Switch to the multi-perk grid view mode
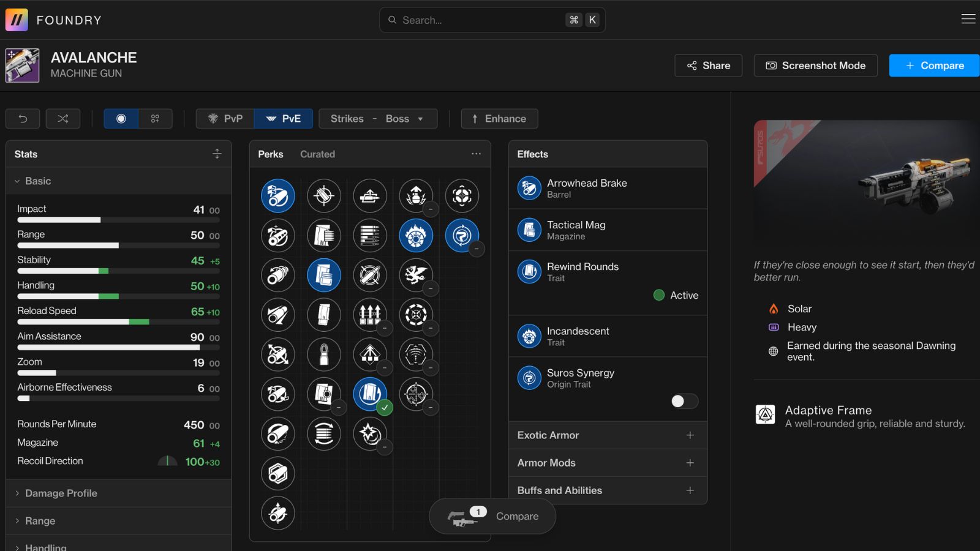980x551 pixels. click(x=155, y=119)
